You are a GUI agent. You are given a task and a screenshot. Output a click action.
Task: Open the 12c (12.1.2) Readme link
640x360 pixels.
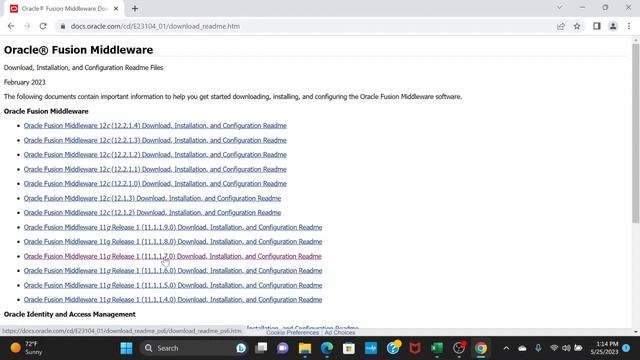152,213
